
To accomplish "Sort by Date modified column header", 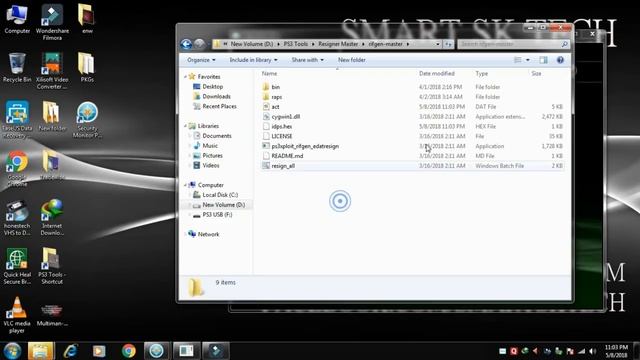I will pyautogui.click(x=437, y=73).
